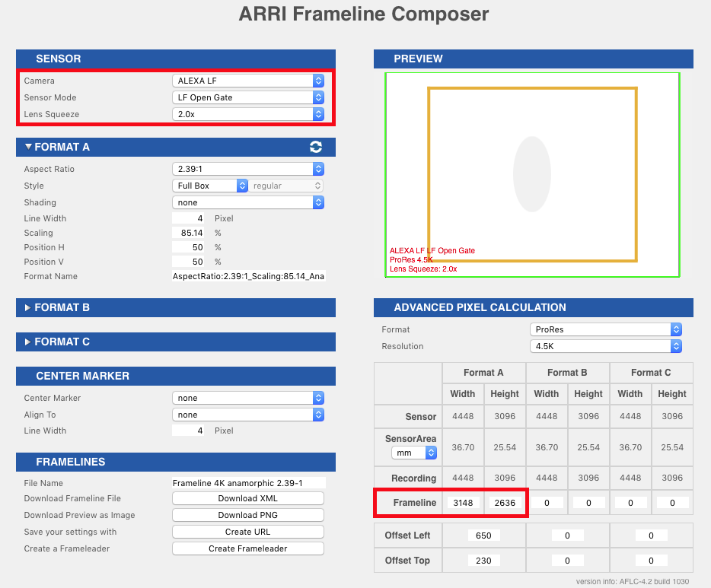Reset Format A with the refresh icon
The image size is (711, 588).
coord(316,147)
